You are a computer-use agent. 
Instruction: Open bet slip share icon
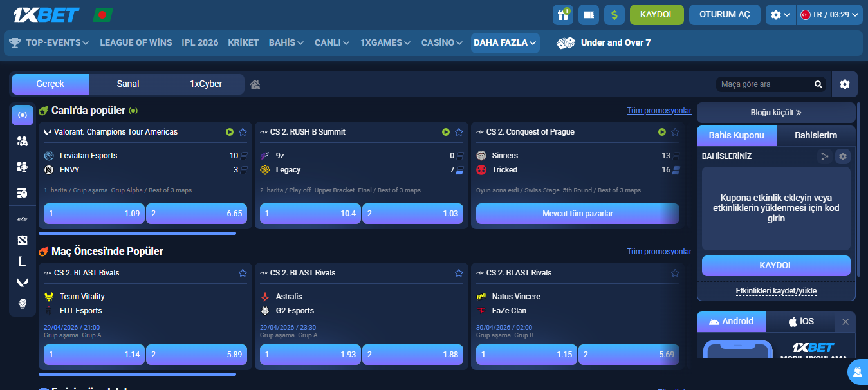point(825,156)
